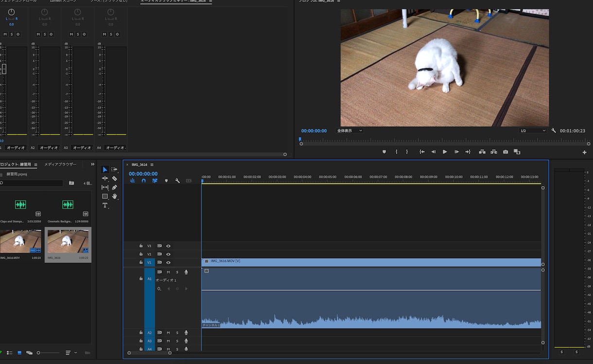Play the sequence in Program Monitor

coord(445,152)
